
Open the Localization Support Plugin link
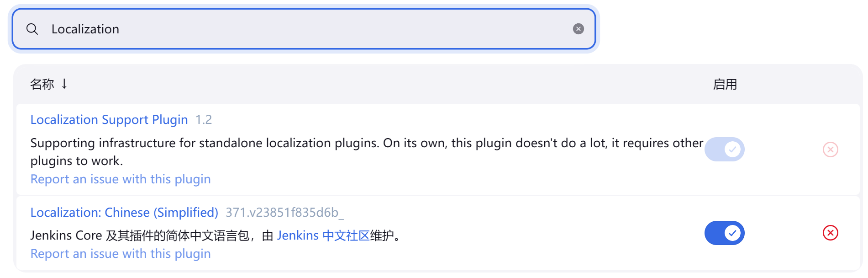tap(109, 120)
